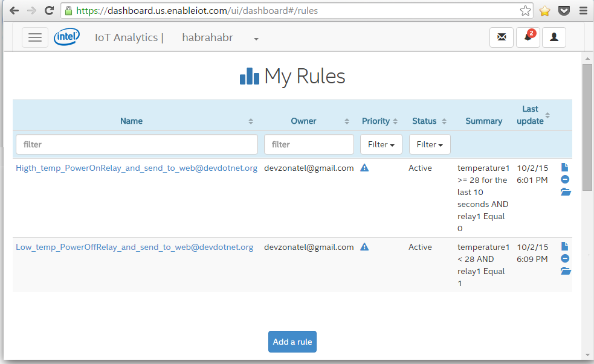594x364 pixels.
Task: Click the yellow star extension icon
Action: 545,11
